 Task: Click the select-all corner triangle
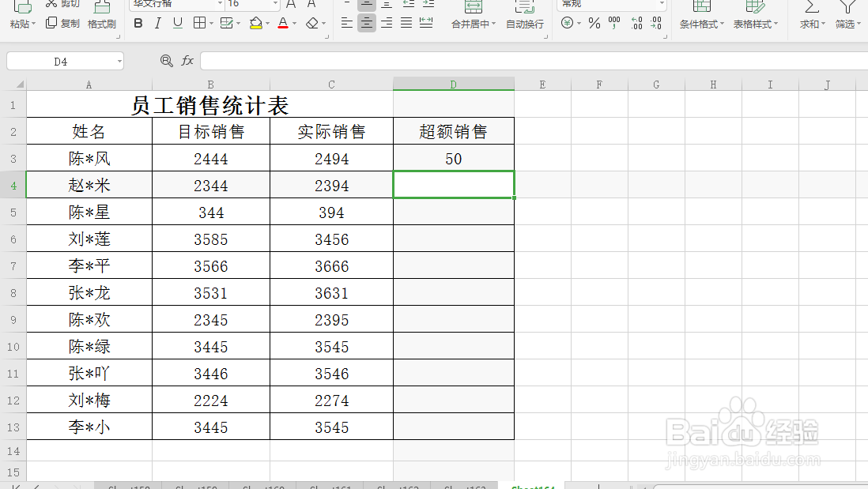point(20,85)
